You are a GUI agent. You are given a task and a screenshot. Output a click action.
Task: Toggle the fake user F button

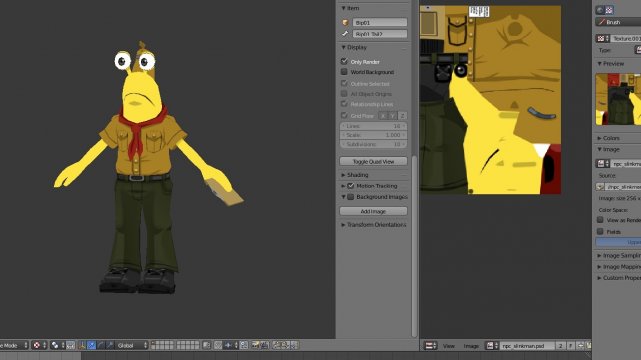pyautogui.click(x=571, y=346)
